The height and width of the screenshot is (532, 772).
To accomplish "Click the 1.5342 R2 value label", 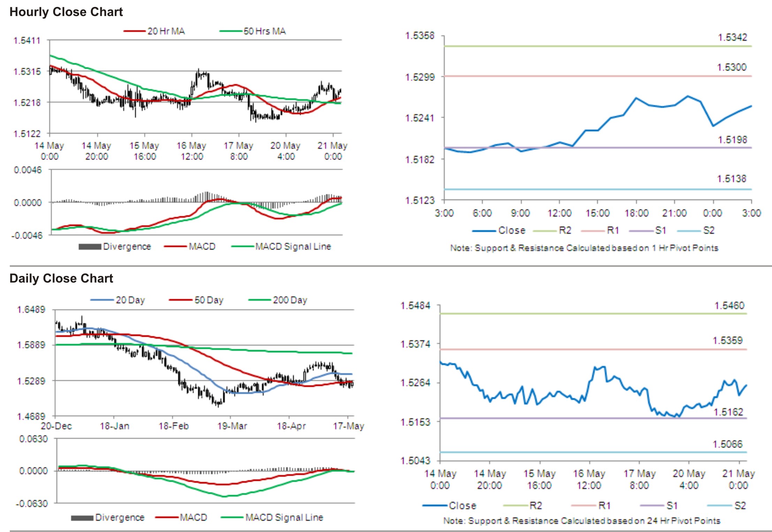I will coord(732,37).
